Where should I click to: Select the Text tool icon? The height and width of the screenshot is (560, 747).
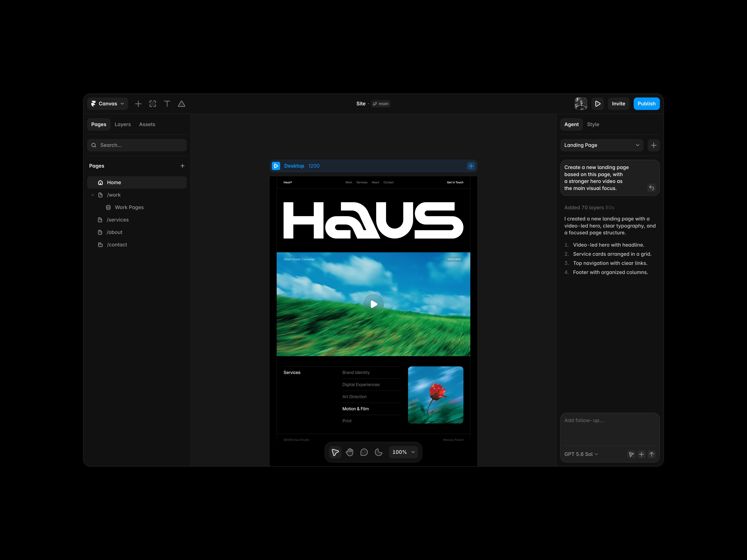pos(167,104)
